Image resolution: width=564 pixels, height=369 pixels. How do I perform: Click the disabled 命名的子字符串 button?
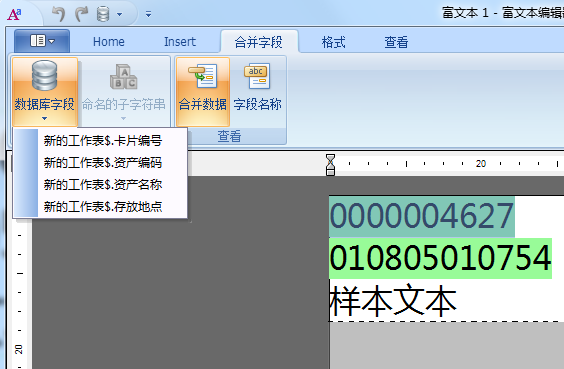point(123,91)
